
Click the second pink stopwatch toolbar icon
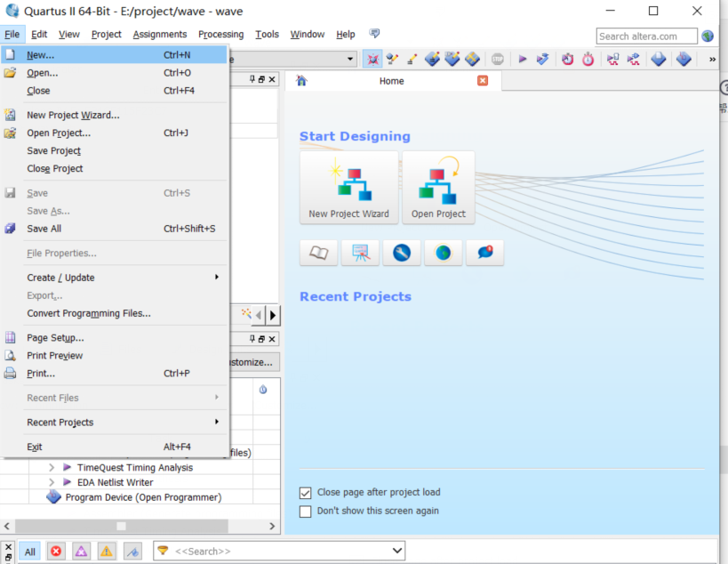588,59
